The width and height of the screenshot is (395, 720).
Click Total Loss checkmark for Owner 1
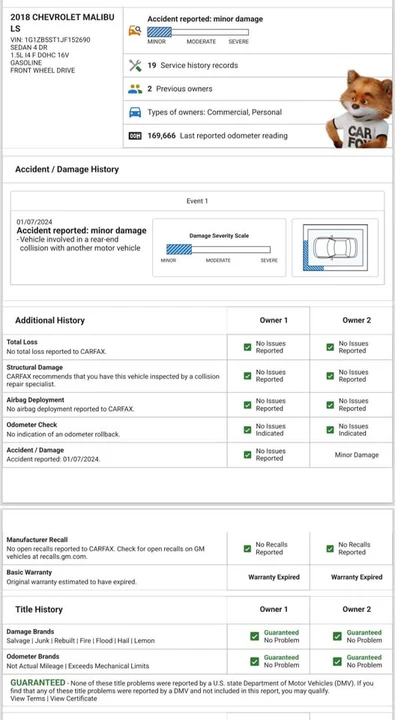[x=248, y=347]
